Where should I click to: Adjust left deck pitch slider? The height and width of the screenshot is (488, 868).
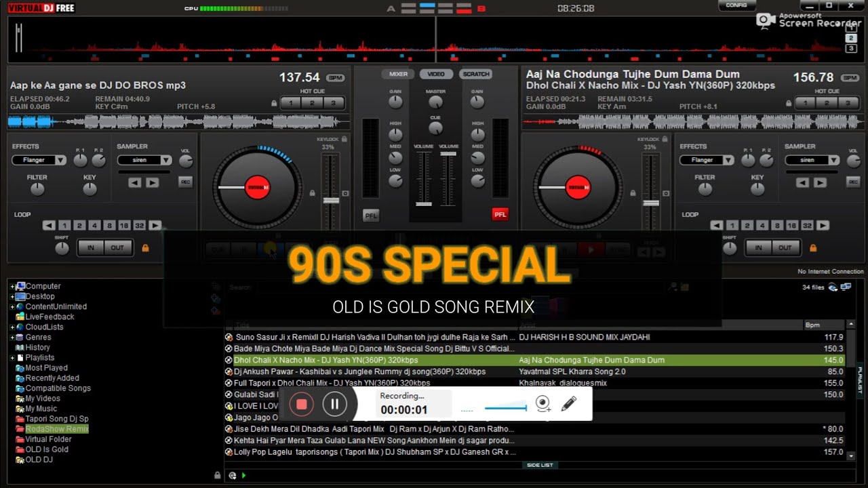(330, 201)
